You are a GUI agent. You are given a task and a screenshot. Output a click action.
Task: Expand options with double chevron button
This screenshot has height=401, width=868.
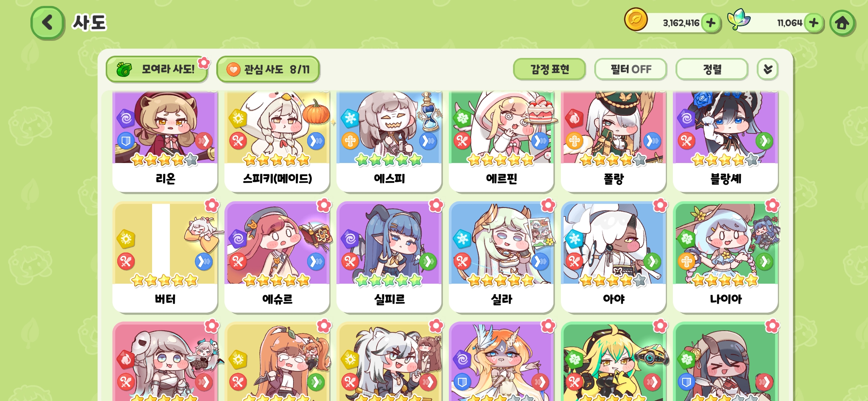point(767,69)
